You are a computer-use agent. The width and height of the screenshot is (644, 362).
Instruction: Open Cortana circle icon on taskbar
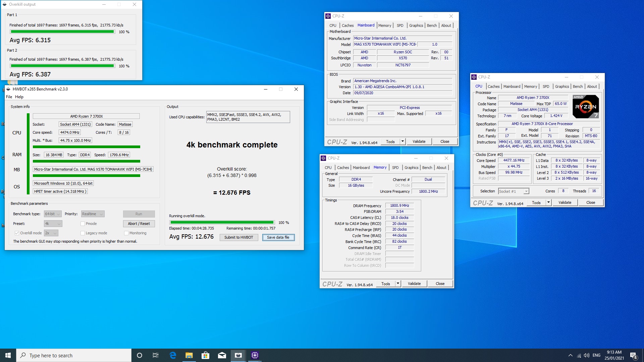coord(140,355)
